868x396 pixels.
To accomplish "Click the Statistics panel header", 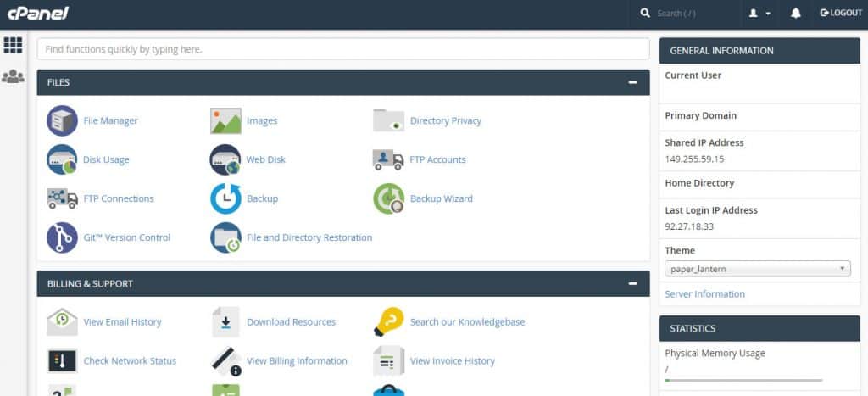I will pos(759,328).
